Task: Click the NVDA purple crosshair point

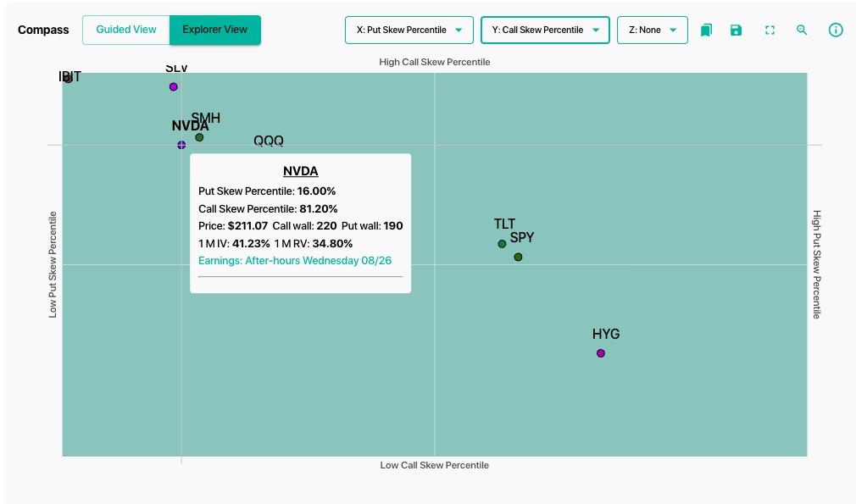Action: pyautogui.click(x=181, y=145)
